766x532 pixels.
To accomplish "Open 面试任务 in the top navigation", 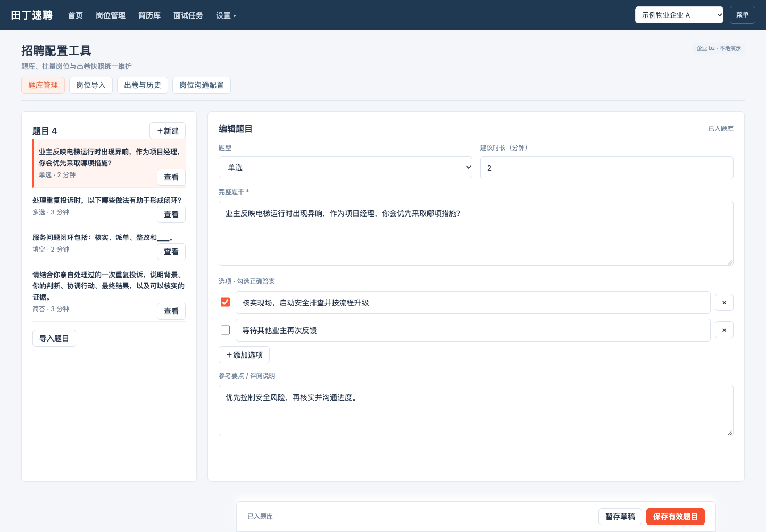I will coord(188,15).
